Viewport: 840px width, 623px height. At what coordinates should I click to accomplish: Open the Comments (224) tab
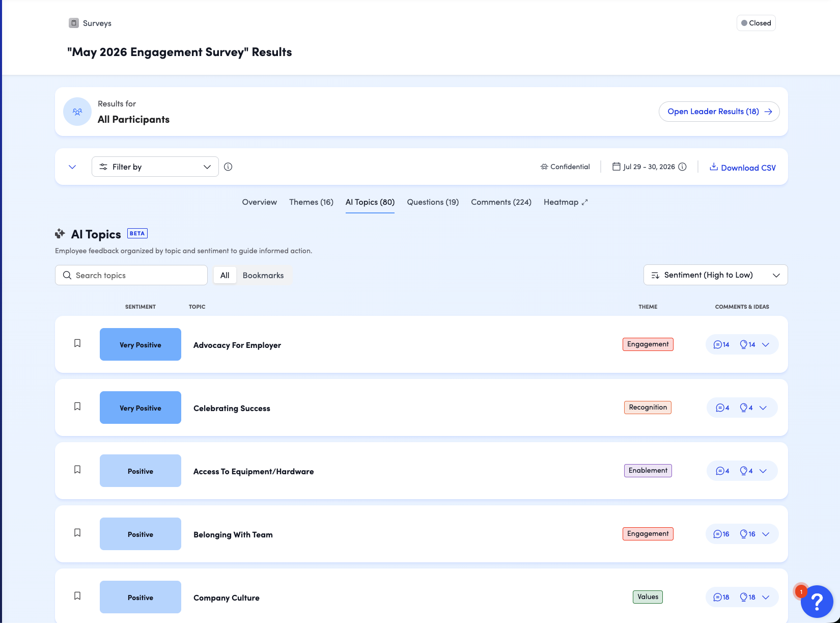(501, 202)
